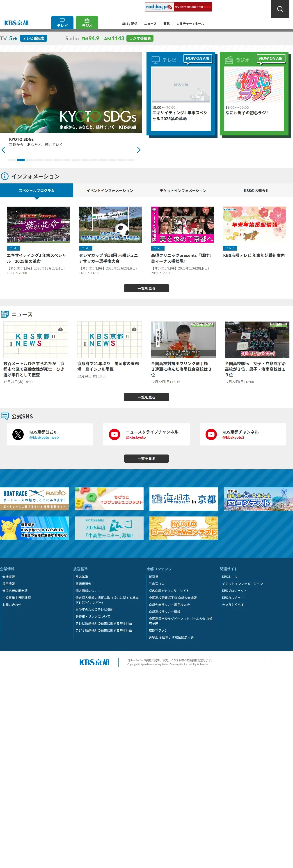293x868 pixels.
Task: Click 一覧を見る under information section
Action: (x=146, y=288)
